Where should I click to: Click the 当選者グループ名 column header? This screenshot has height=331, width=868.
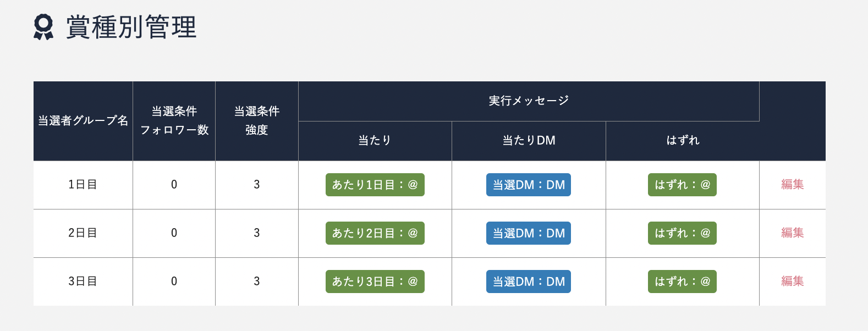click(x=83, y=121)
